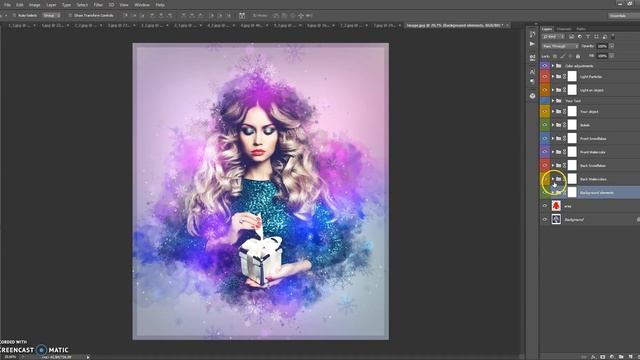
Task: Open the History panel icon in the dock
Action: (x=532, y=34)
